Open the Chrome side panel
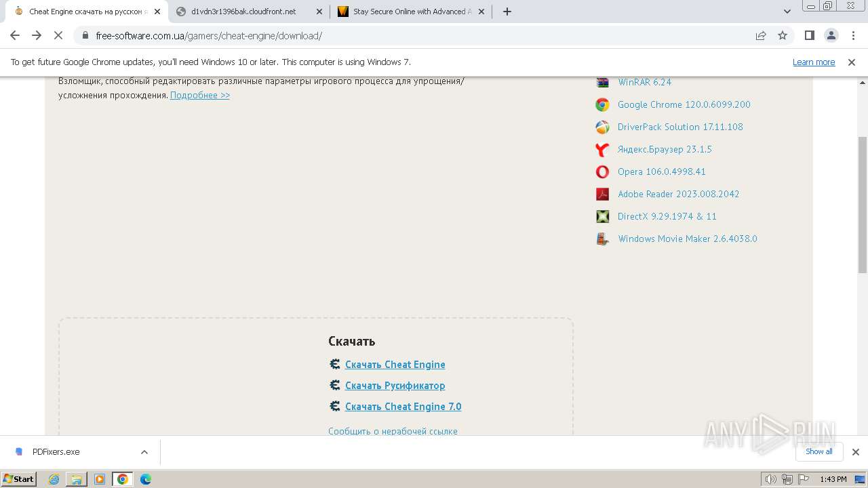 (809, 35)
